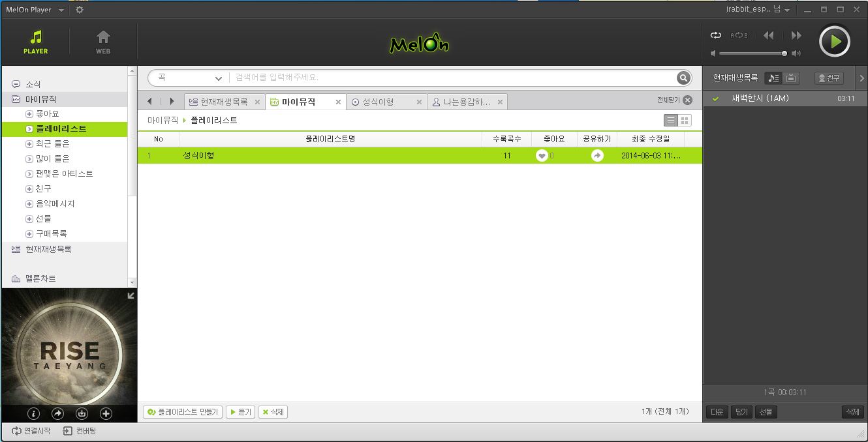Open the 곡 search type dropdown
Viewport: 868px width, 442px height.
coord(218,78)
